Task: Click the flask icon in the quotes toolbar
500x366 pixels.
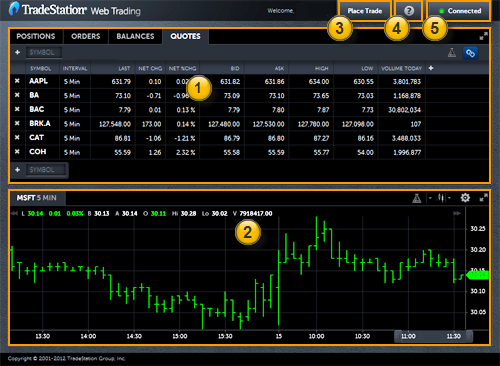Action: click(452, 53)
